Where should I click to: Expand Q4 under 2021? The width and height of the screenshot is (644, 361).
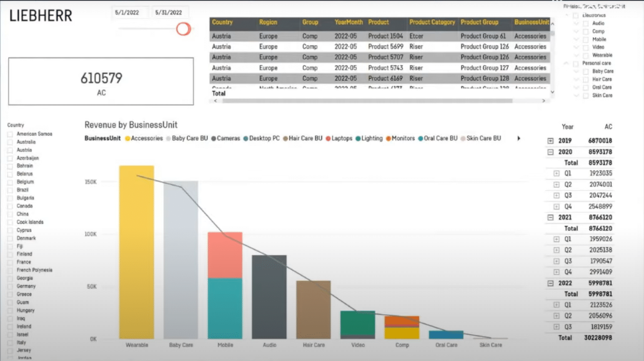[x=556, y=271]
